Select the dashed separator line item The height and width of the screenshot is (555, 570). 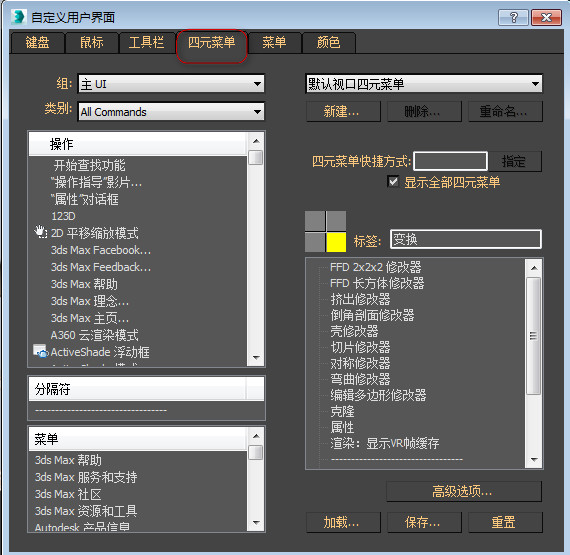coord(101,410)
